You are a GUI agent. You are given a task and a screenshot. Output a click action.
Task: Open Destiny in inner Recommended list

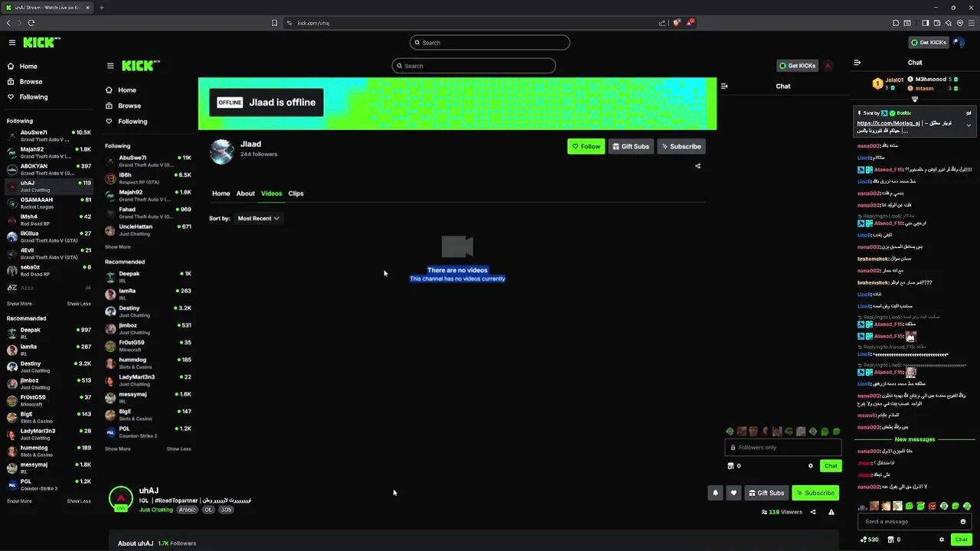(149, 311)
